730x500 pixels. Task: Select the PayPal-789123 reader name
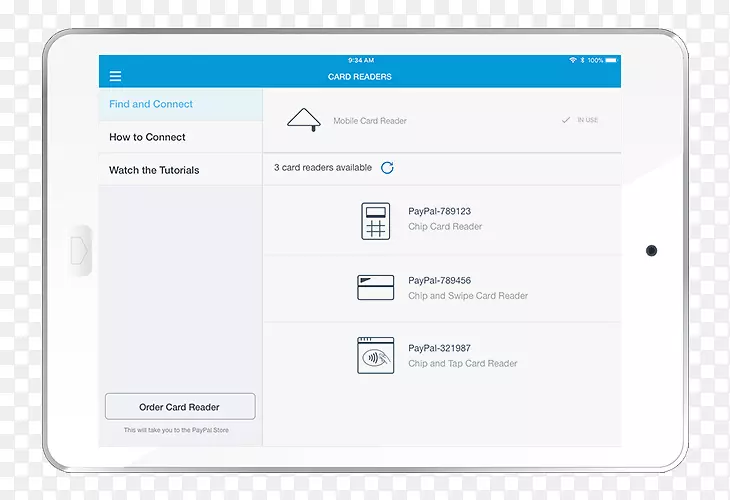coord(439,211)
